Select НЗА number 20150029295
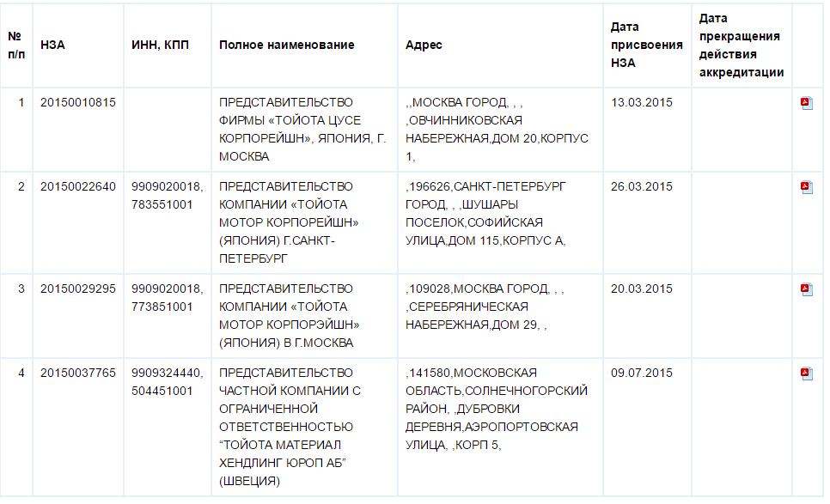 [x=78, y=288]
